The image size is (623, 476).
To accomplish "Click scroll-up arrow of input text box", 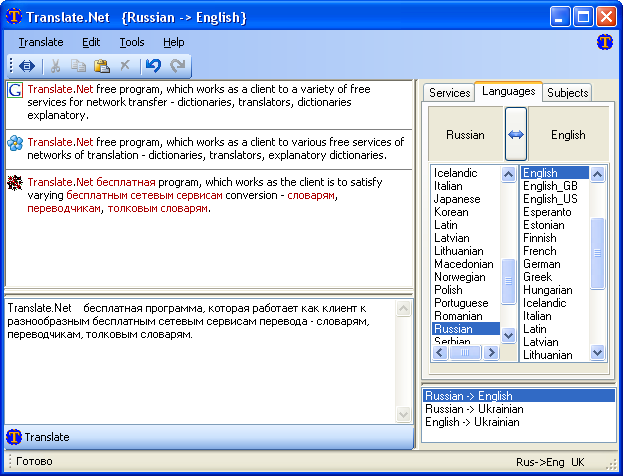I will 403,308.
